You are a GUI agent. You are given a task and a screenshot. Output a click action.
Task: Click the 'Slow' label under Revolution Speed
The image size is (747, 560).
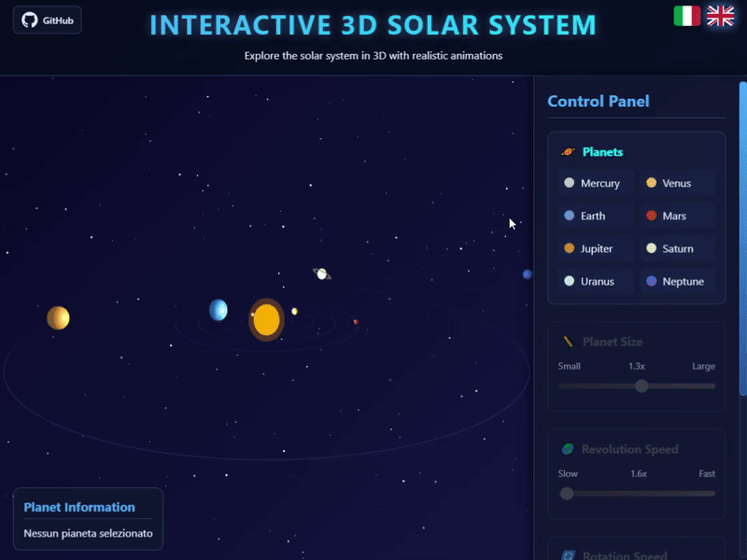[568, 474]
